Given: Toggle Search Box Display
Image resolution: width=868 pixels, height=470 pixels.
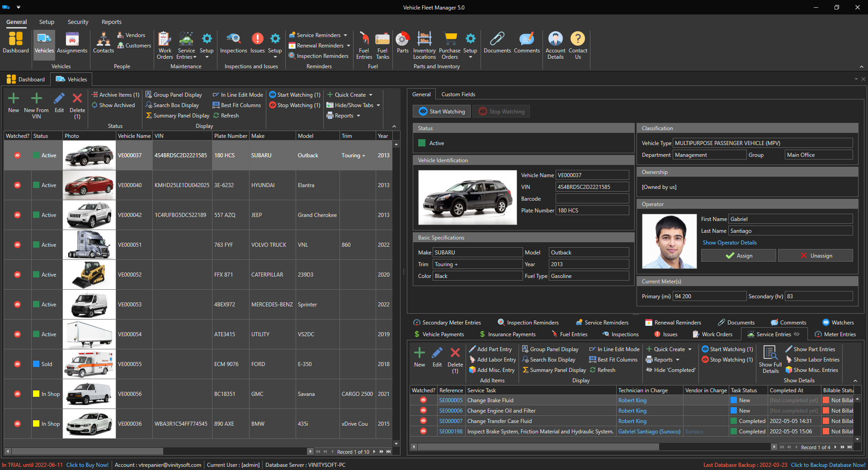Looking at the screenshot, I should coord(173,105).
